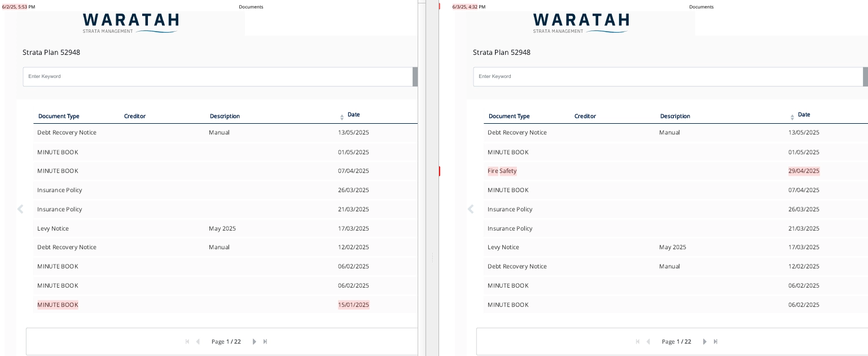The height and width of the screenshot is (356, 868).
Task: Click Description column header in right pane
Action: coord(675,116)
